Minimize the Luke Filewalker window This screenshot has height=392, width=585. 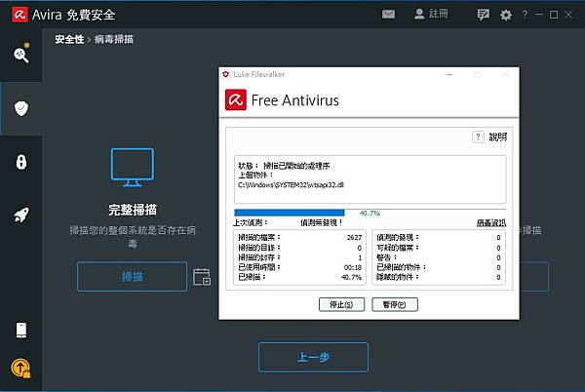pos(449,74)
